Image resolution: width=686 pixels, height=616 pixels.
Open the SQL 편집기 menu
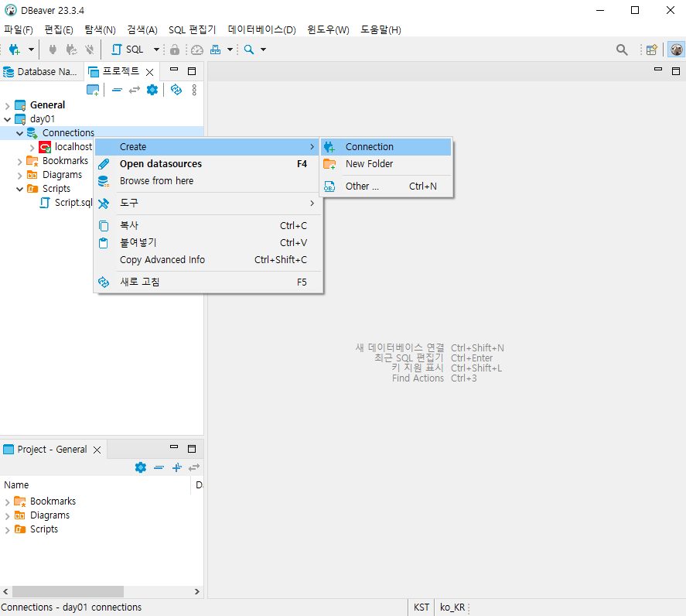coord(192,29)
